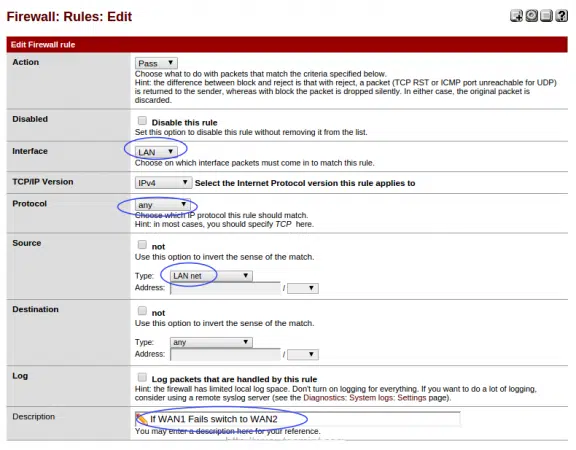Open the Destination subnet mask dropdown
This screenshot has height=450, width=576.
(x=303, y=354)
